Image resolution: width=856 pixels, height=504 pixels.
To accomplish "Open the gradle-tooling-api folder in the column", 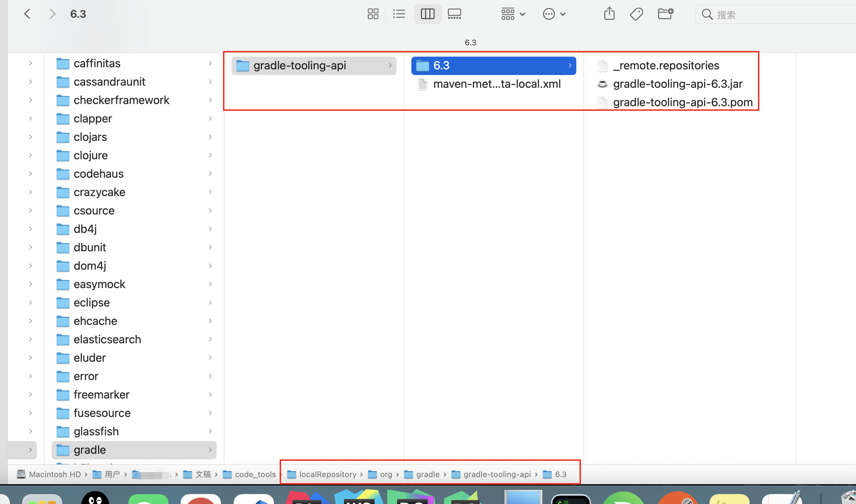I will click(299, 65).
